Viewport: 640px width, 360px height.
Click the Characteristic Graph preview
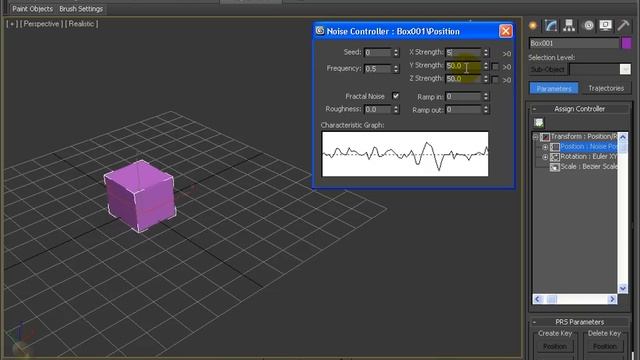click(405, 154)
